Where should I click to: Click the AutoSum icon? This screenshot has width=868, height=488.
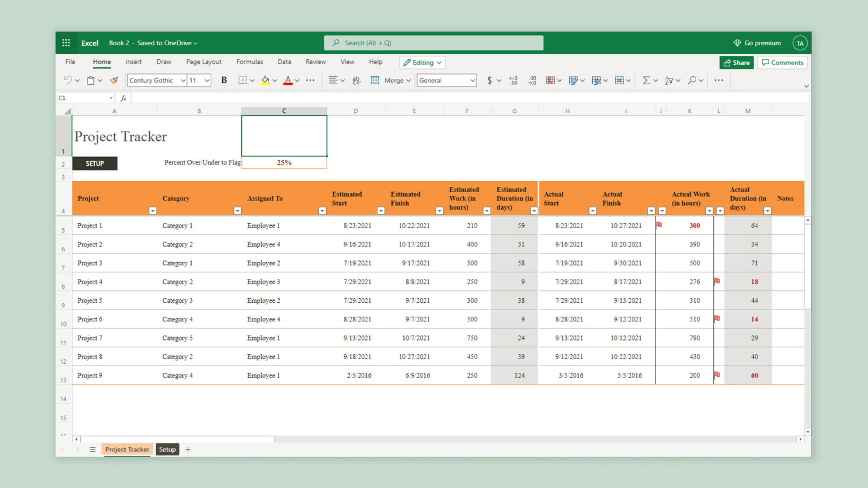[x=646, y=80]
